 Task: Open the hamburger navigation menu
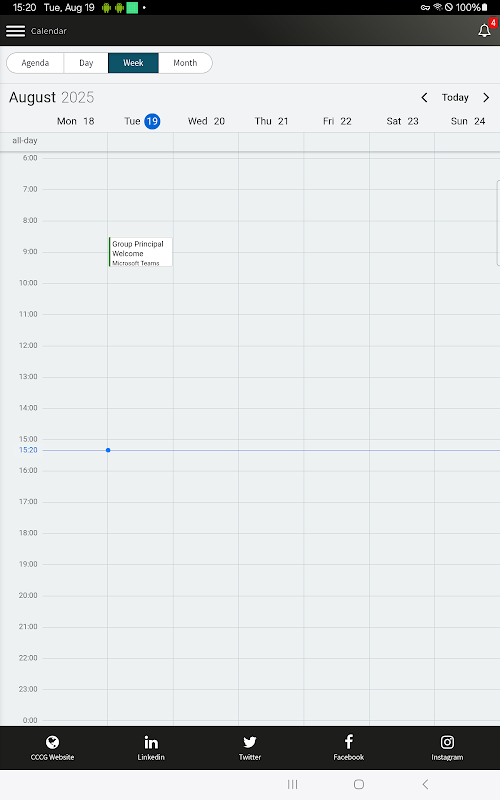coord(15,31)
